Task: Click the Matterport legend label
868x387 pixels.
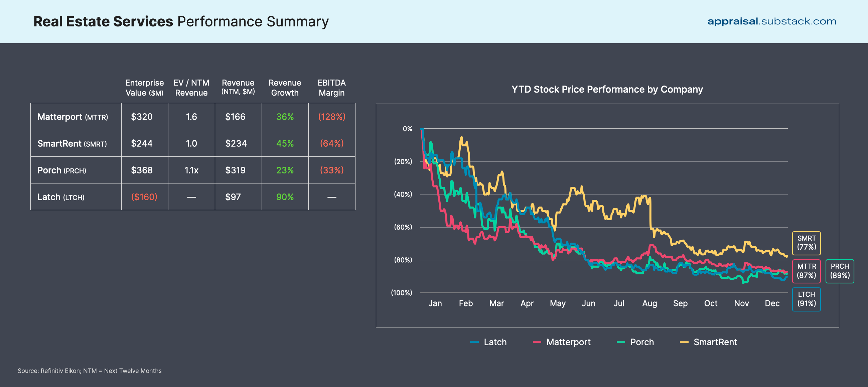Action: 568,342
